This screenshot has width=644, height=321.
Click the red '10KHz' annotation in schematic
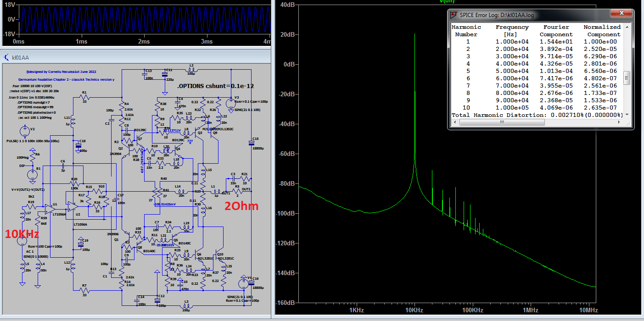pyautogui.click(x=22, y=234)
